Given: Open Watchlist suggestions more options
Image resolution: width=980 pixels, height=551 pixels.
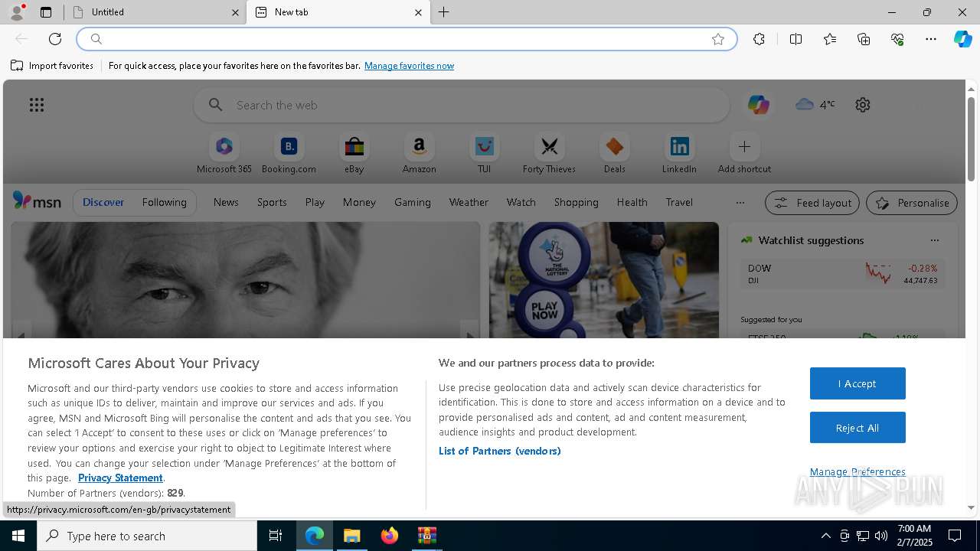Looking at the screenshot, I should (x=934, y=240).
